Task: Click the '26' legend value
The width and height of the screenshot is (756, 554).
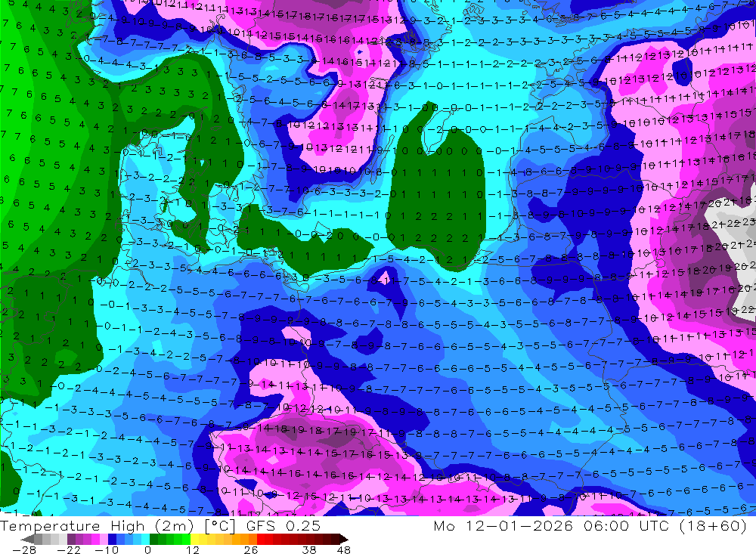Action: [x=251, y=550]
